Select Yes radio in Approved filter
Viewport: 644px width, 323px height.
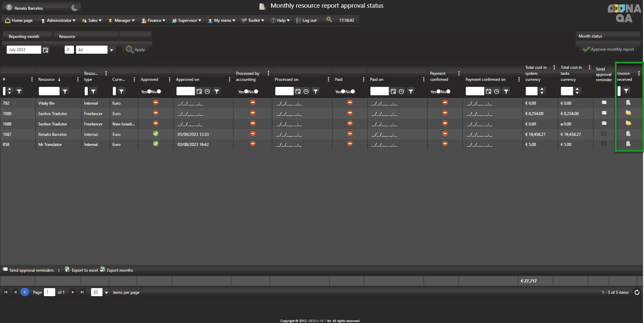pos(149,92)
